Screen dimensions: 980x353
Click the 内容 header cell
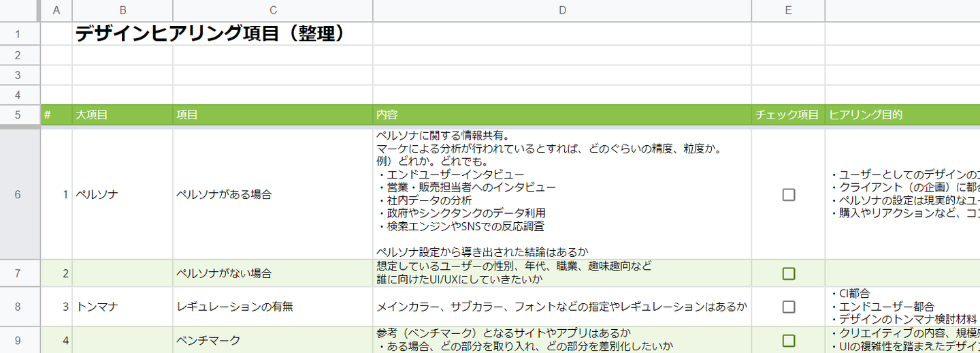(x=562, y=115)
